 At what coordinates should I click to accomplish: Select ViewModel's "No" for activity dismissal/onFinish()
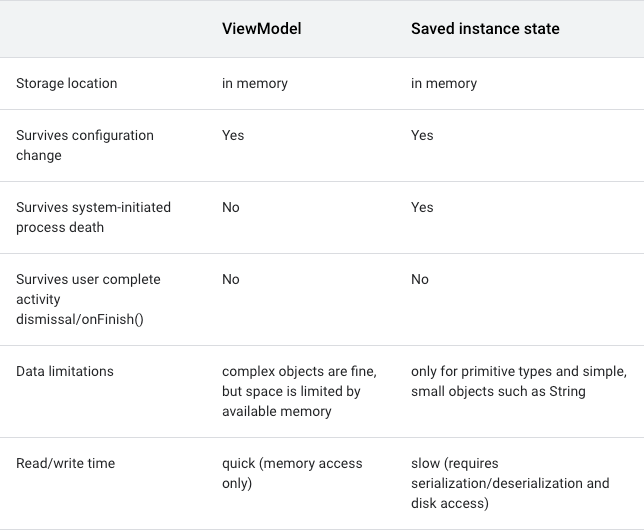click(x=231, y=279)
